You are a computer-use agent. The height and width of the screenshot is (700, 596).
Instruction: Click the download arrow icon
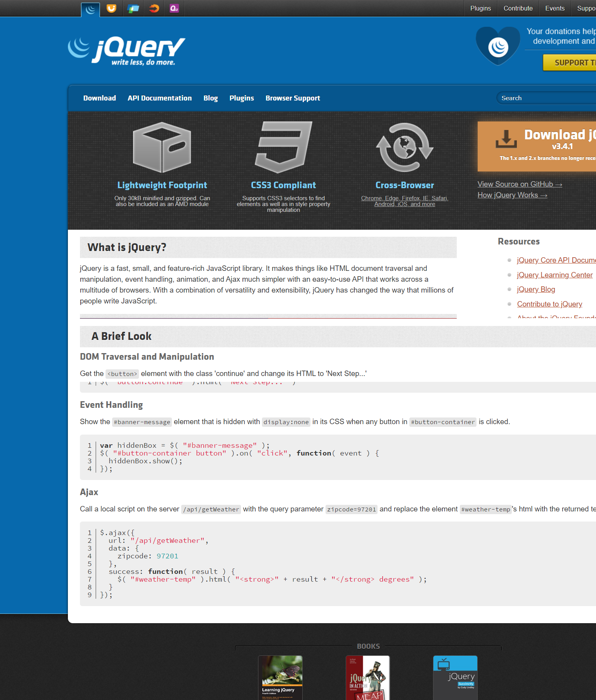tap(506, 139)
